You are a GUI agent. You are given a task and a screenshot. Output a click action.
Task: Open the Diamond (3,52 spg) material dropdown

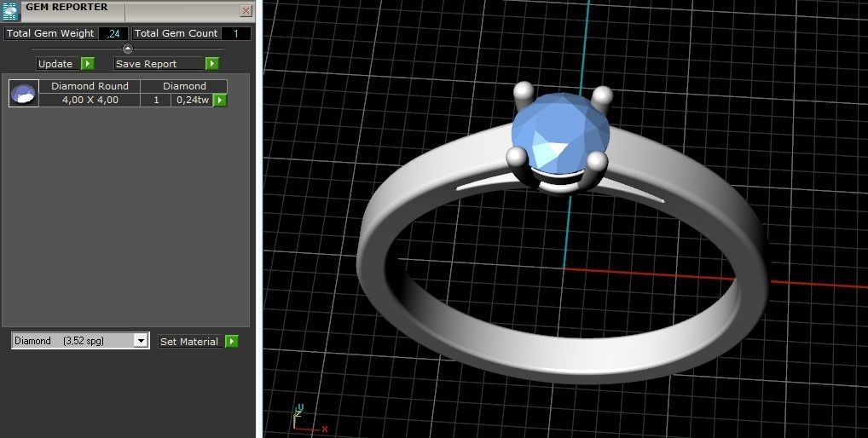(x=80, y=341)
